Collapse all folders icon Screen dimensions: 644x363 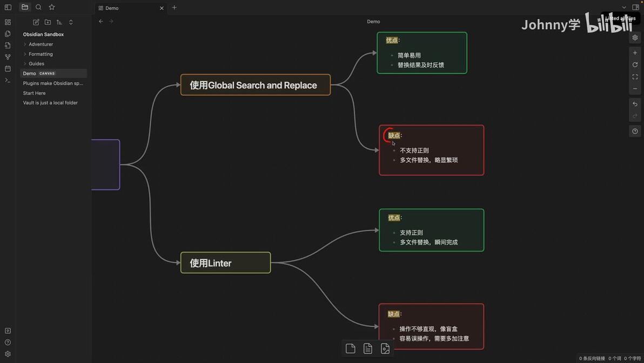(71, 22)
